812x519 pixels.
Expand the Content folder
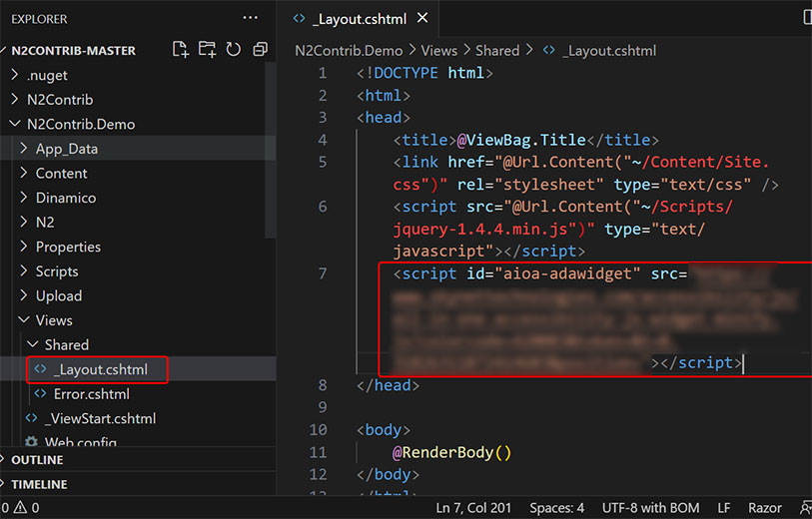pyautogui.click(x=24, y=173)
